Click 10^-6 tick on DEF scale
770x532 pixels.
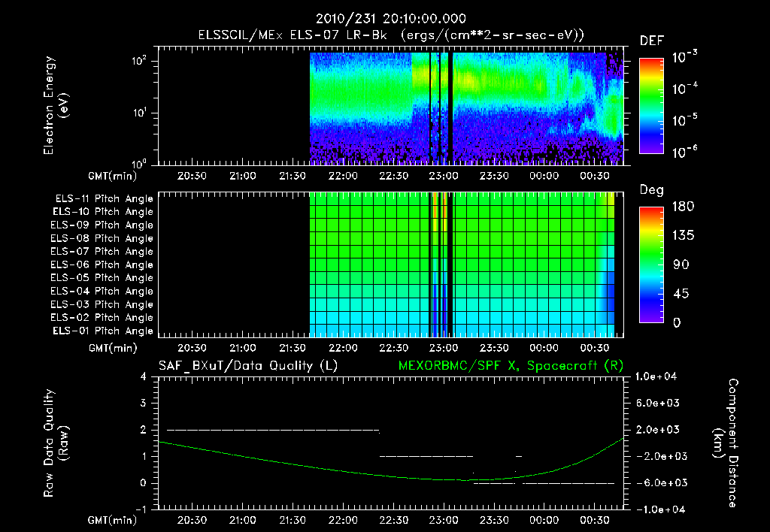pyautogui.click(x=684, y=152)
